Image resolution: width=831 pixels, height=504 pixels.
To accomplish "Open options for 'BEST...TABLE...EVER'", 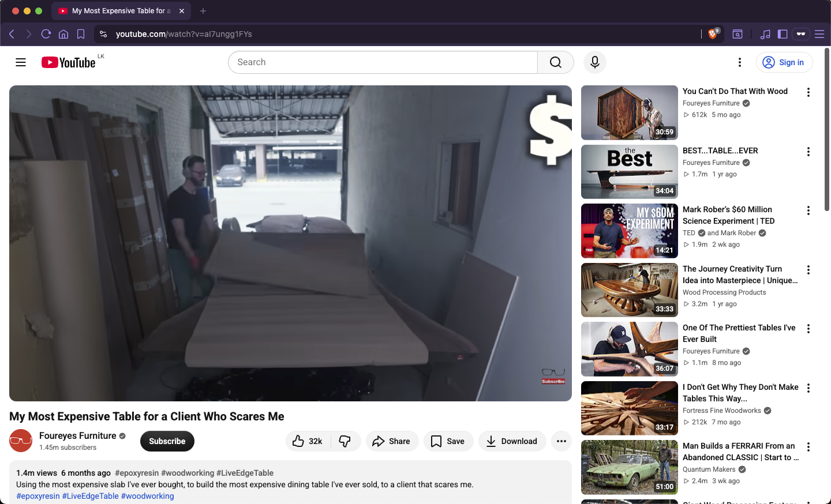I will 808,152.
